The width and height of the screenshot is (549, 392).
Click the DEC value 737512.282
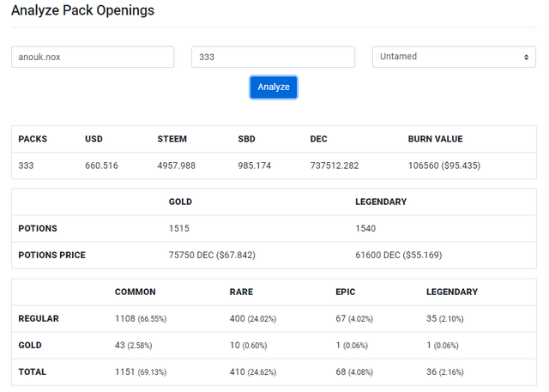point(335,166)
